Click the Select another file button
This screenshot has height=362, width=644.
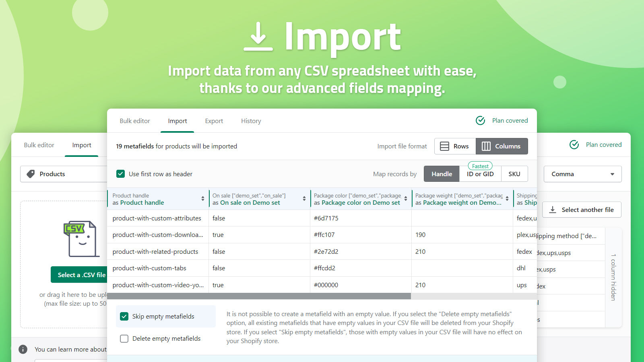pyautogui.click(x=582, y=210)
